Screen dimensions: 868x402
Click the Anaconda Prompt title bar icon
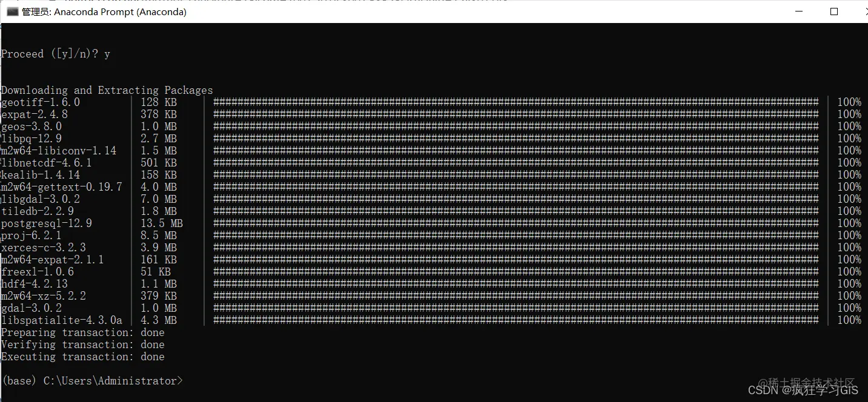[12, 12]
